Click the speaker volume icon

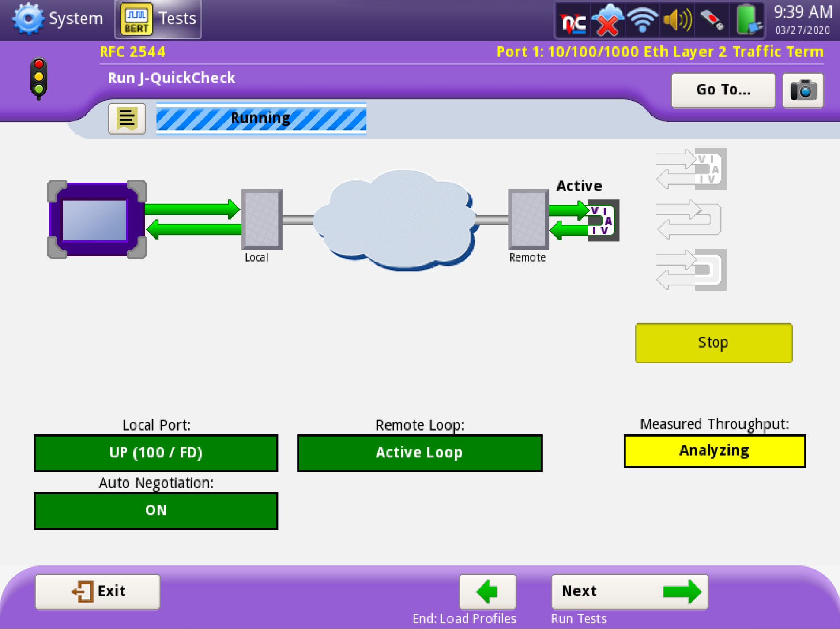pos(677,21)
